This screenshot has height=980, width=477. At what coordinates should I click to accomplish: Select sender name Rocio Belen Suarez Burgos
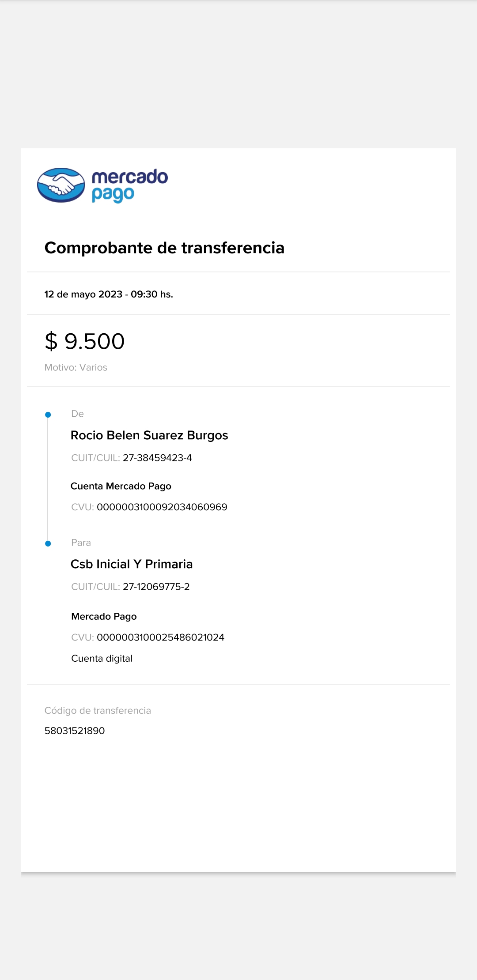click(x=149, y=436)
